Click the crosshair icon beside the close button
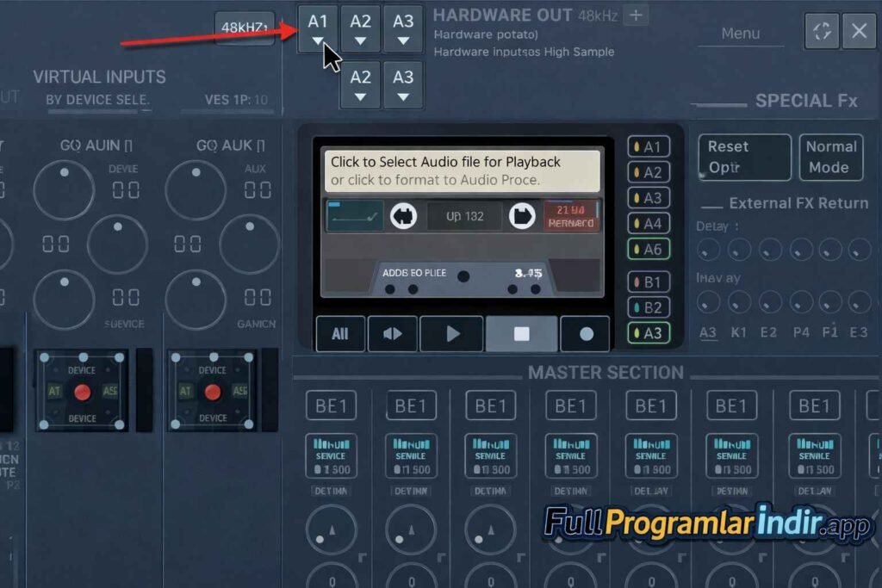This screenshot has height=588, width=882. point(822,31)
